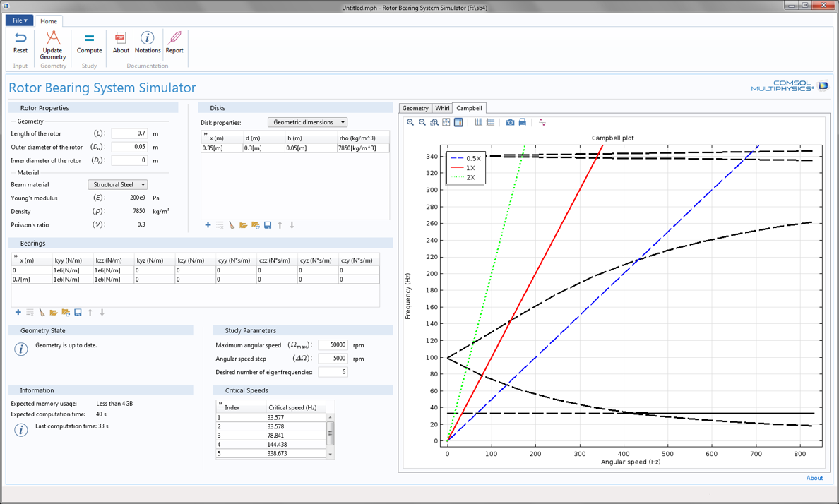839x504 pixels.
Task: Click the zoom in icon on plot toolbar
Action: pos(410,123)
